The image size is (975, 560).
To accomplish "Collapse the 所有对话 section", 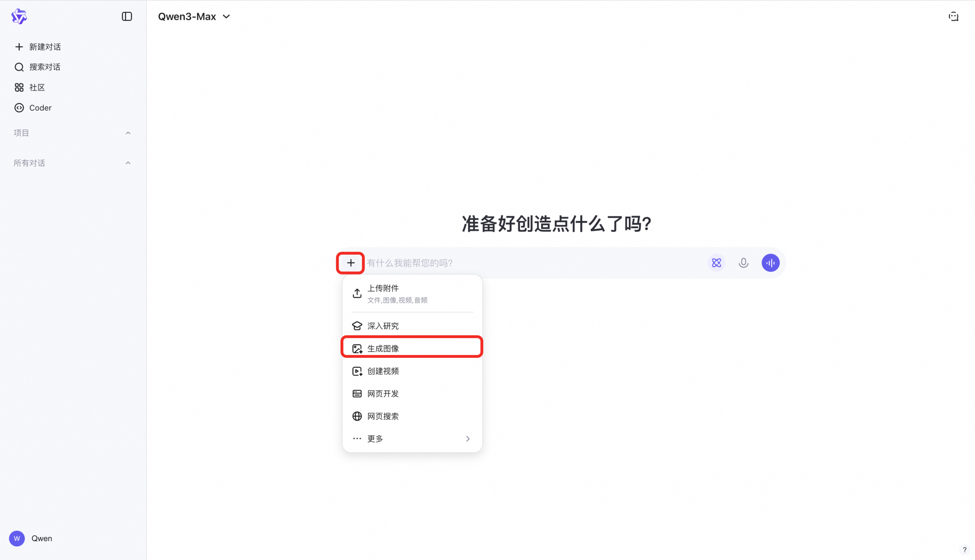I will pos(128,163).
